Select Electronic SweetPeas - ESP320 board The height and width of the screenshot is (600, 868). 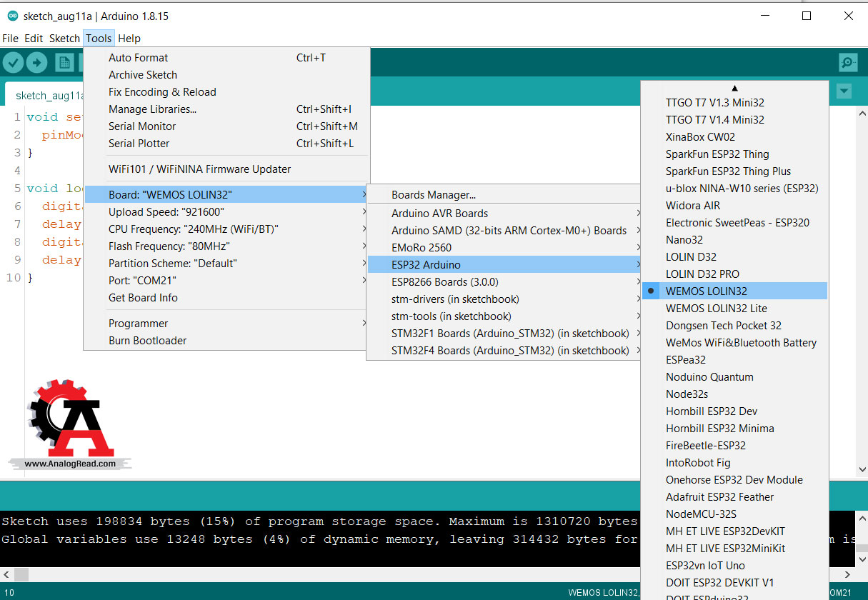click(734, 223)
